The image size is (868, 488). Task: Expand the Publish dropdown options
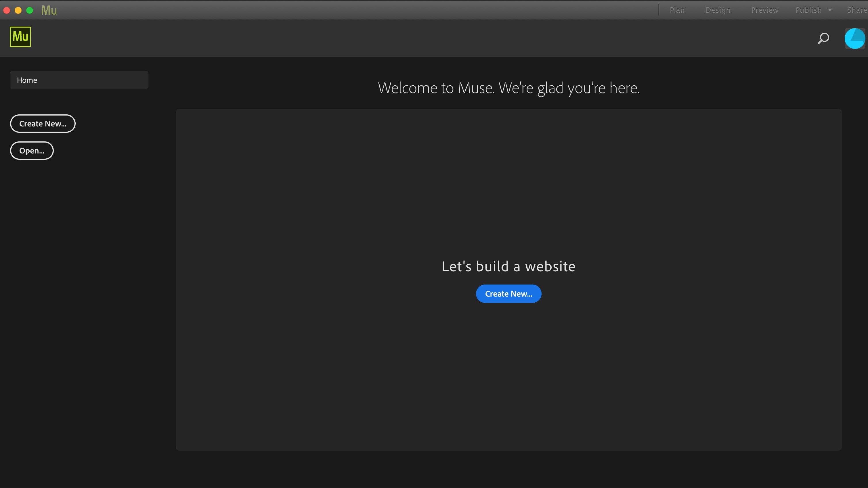coord(830,9)
